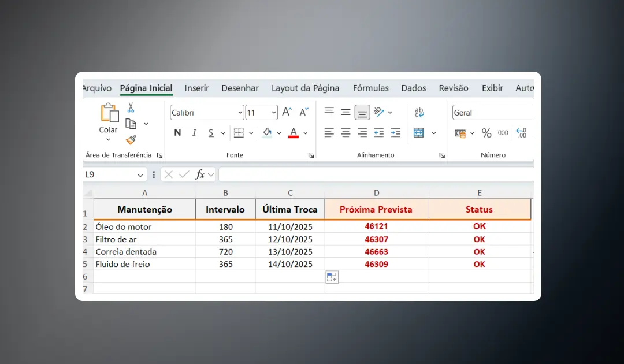Viewport: 624px width, 364px height.
Task: Click the Increase Indent icon
Action: [x=396, y=133]
